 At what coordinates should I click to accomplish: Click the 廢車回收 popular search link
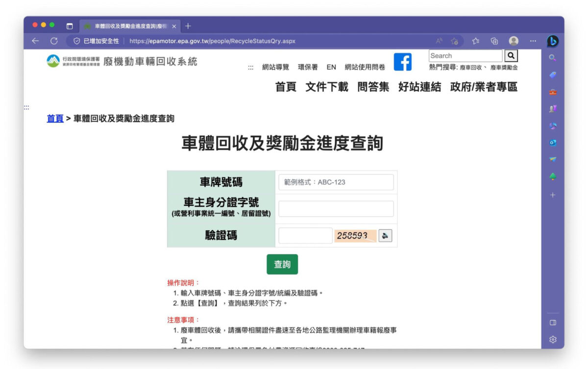pos(471,68)
